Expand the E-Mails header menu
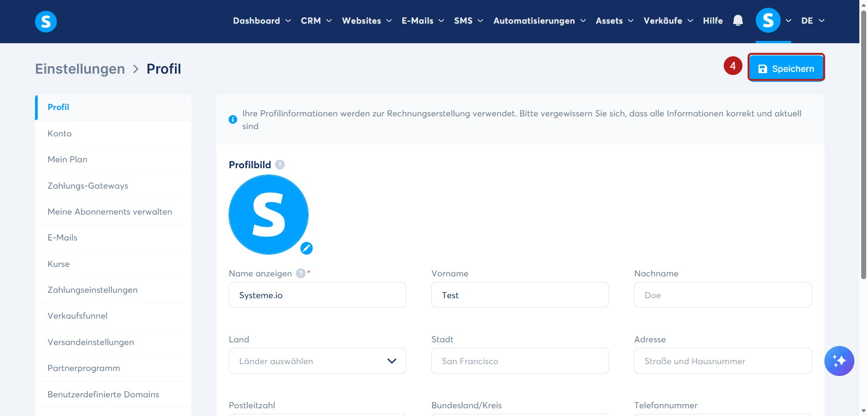The image size is (868, 416). pyautogui.click(x=423, y=20)
